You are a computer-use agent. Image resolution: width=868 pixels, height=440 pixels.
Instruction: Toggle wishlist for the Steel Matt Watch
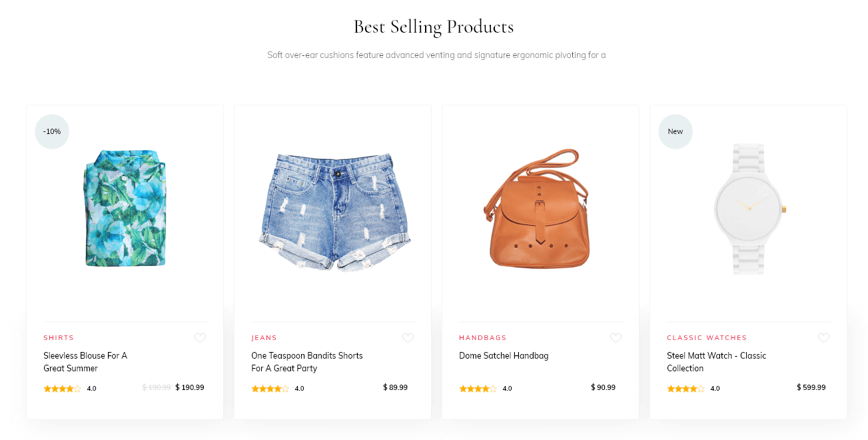(x=823, y=338)
